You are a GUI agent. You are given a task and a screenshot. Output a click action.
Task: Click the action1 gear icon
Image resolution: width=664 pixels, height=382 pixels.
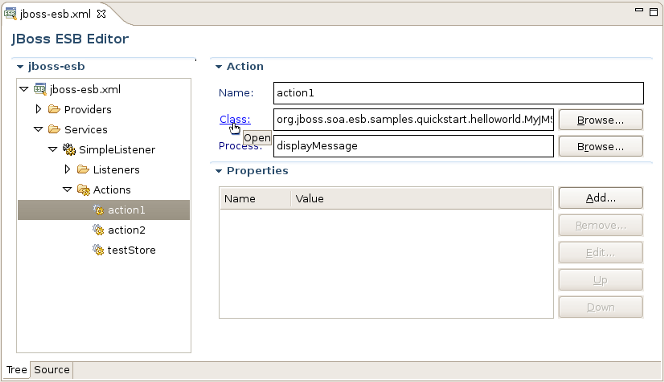pyautogui.click(x=98, y=210)
